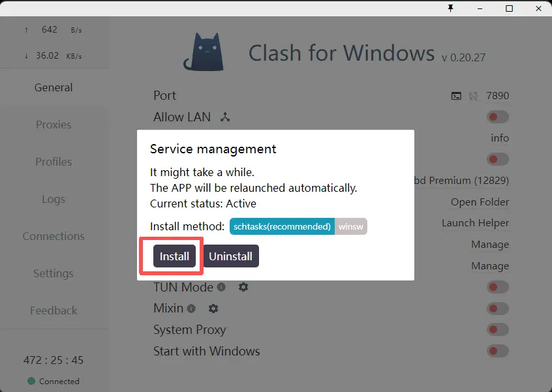Minimize the Clash window
Viewport: 552px width, 392px height.
pyautogui.click(x=480, y=8)
